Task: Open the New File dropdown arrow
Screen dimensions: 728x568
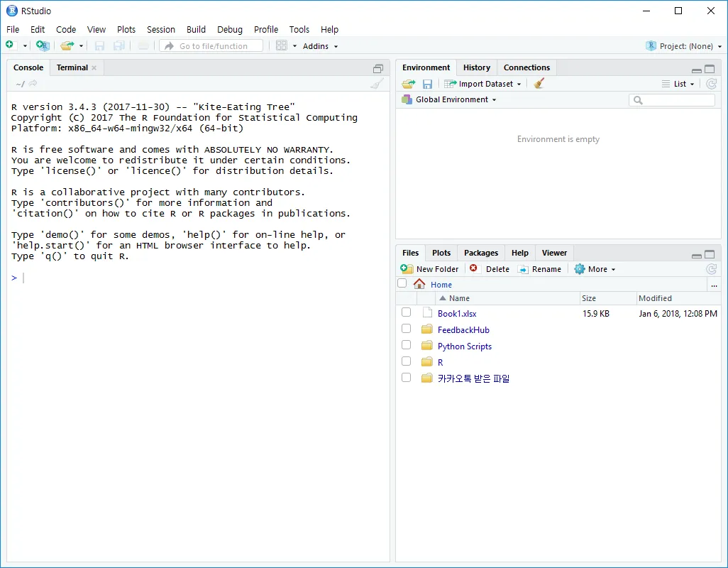Action: pos(25,46)
